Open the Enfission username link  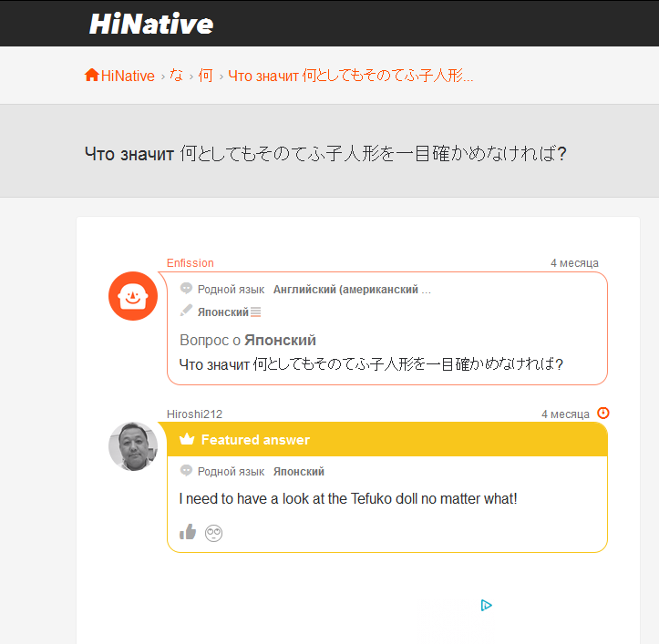pos(190,263)
